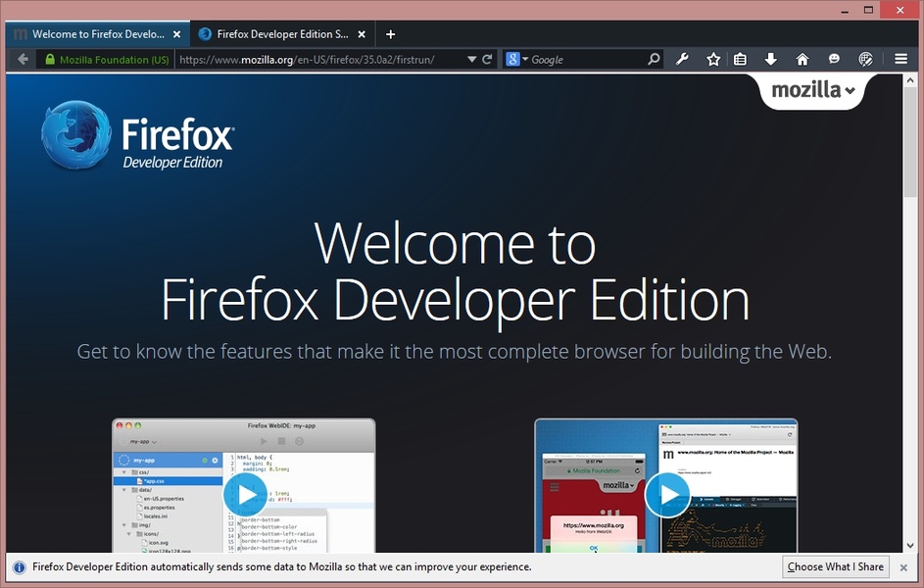Open the Downloads arrow icon

(x=771, y=59)
